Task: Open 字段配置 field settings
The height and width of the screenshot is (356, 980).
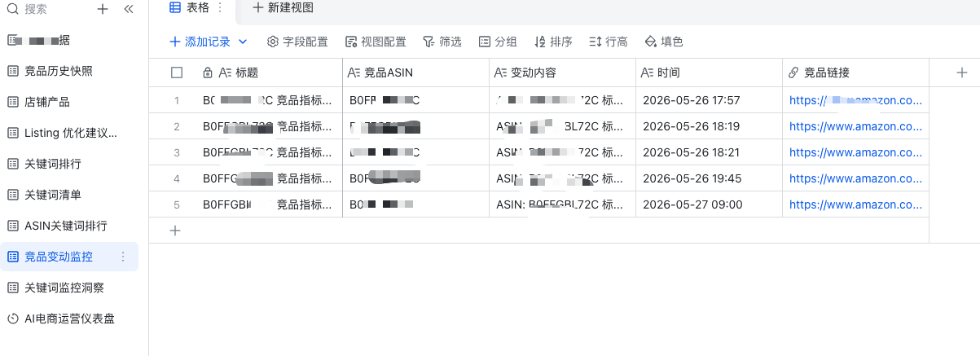Action: pyautogui.click(x=298, y=42)
